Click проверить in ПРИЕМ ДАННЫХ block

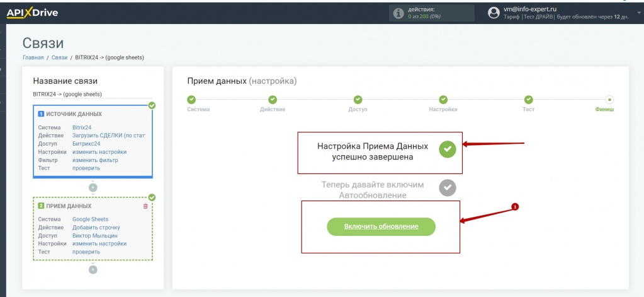(86, 252)
